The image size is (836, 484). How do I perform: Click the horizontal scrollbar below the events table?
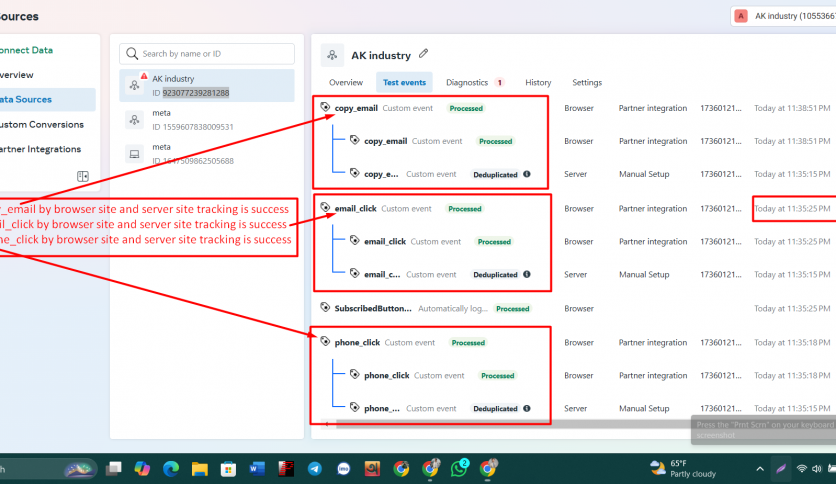512,424
